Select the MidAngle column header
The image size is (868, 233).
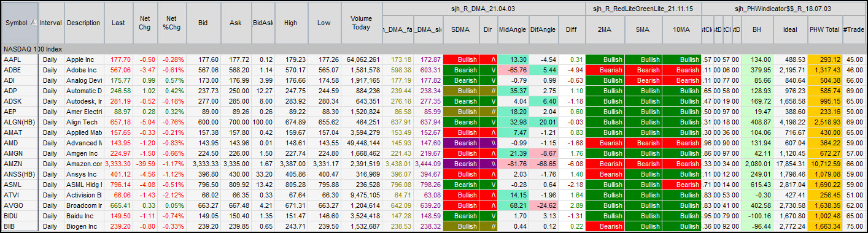pos(512,29)
